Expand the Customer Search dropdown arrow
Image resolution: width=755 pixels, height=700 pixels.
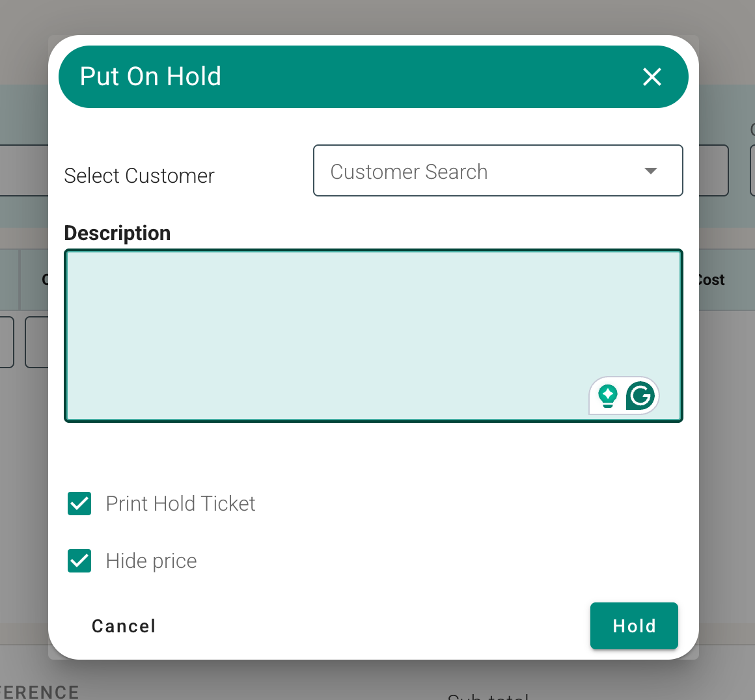(x=651, y=171)
